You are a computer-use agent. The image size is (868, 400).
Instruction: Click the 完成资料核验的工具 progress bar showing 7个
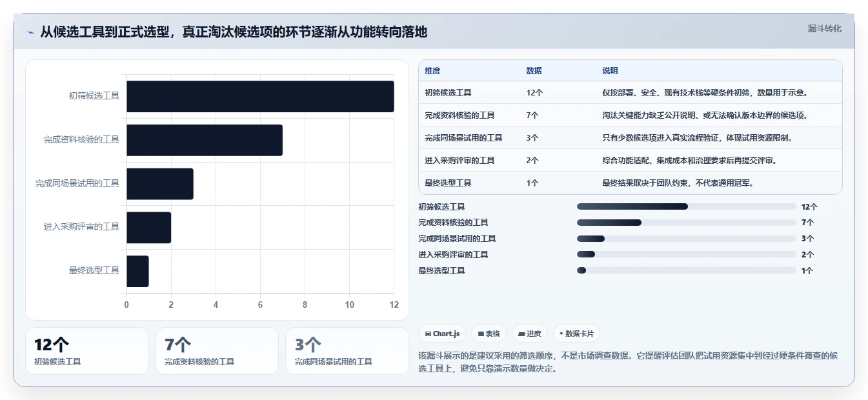[x=686, y=223]
